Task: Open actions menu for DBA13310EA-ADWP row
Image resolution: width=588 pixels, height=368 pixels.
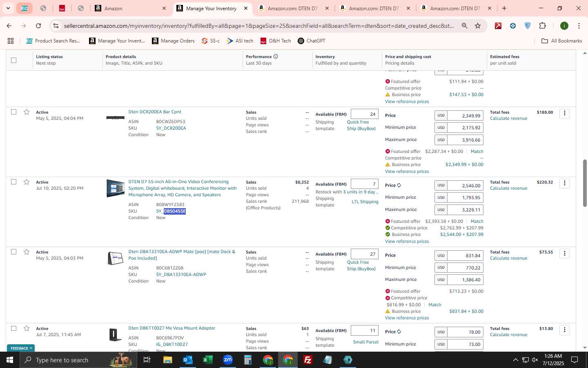Action: pos(564,254)
